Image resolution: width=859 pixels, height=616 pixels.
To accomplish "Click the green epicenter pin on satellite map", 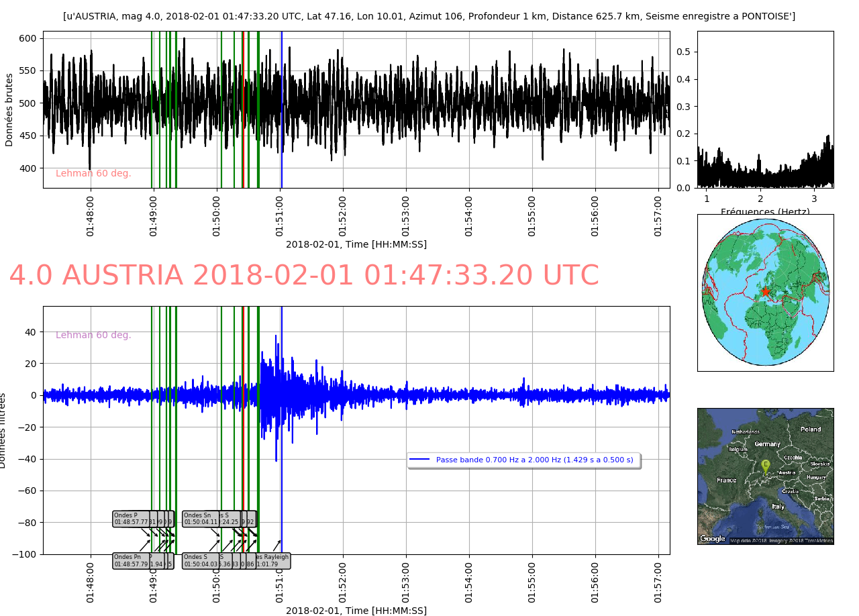I will coord(765,466).
